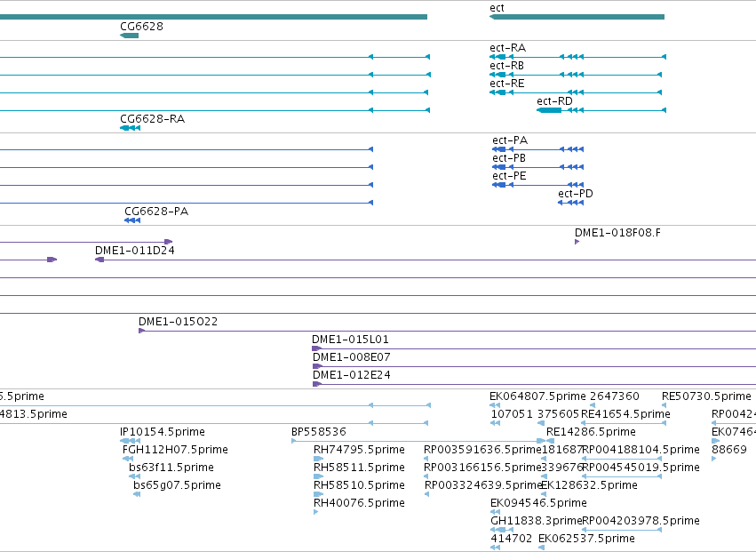The image size is (756, 552).
Task: Select the DME1-015O22 clone
Action: [x=447, y=331]
